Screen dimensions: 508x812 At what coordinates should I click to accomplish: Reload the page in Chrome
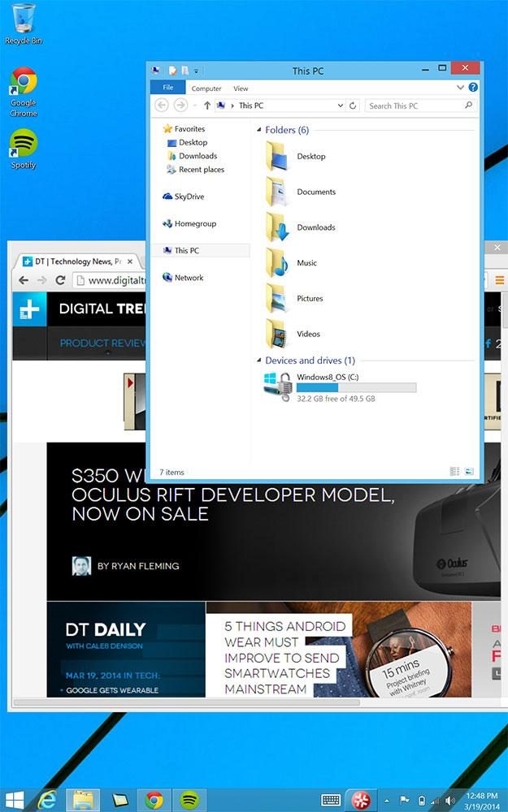coord(60,280)
